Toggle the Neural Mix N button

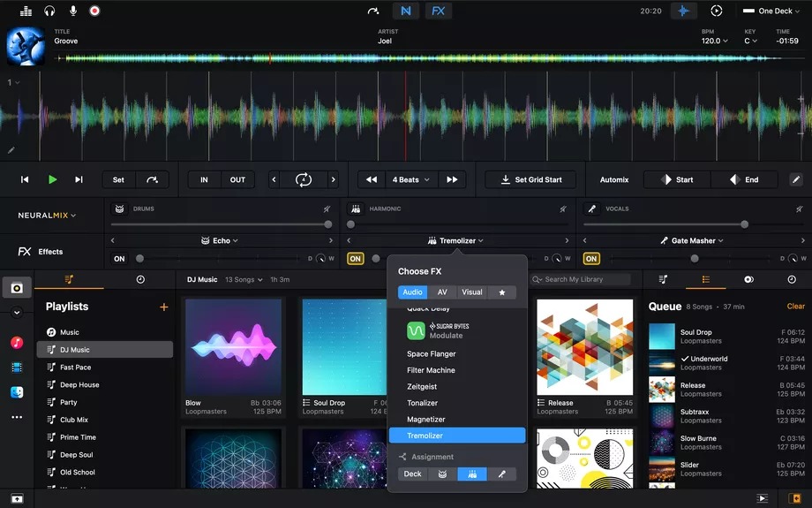[x=405, y=11]
